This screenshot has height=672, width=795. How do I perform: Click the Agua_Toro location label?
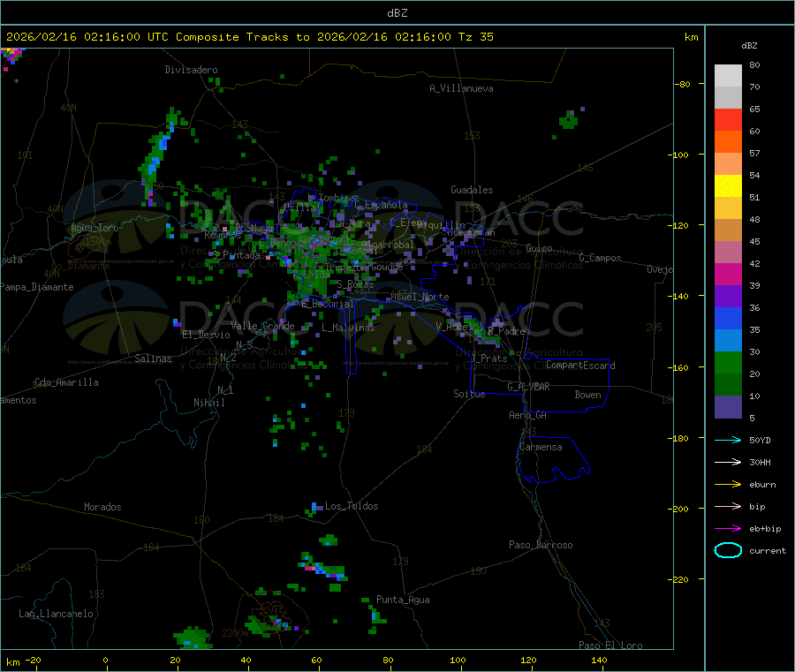[95, 228]
